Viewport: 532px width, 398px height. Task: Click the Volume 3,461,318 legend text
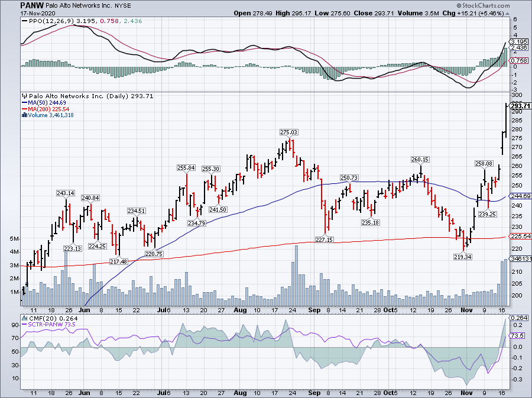click(51, 115)
